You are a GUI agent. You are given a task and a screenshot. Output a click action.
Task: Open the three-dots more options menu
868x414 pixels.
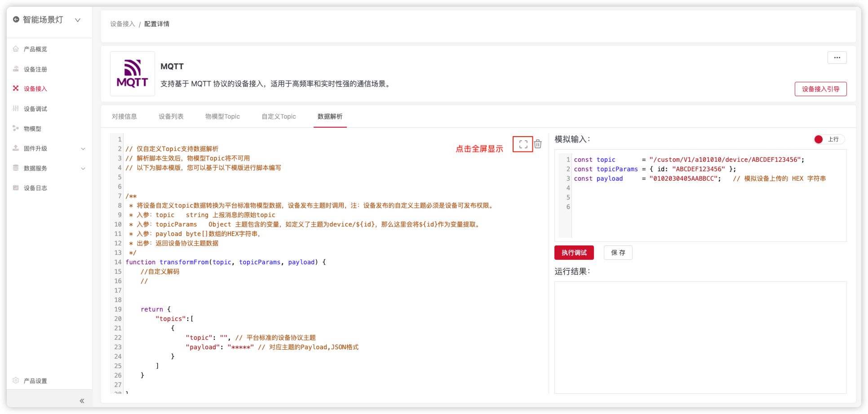(837, 58)
